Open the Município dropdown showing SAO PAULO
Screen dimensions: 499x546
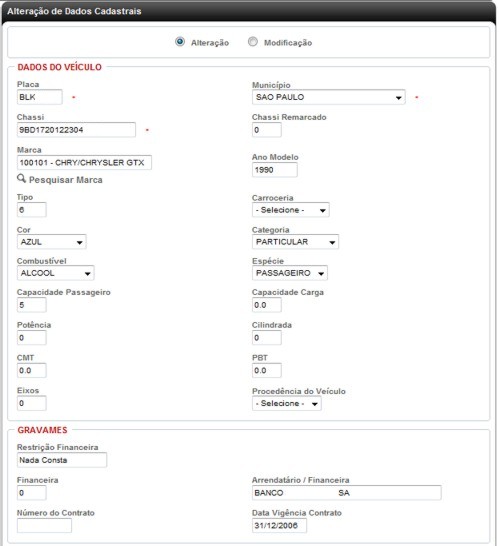tap(328, 97)
